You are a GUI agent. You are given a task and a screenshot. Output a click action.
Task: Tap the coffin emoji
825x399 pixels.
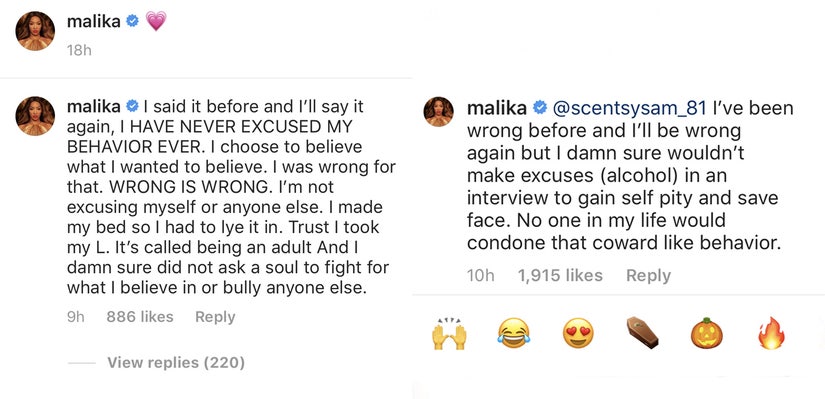click(x=642, y=334)
